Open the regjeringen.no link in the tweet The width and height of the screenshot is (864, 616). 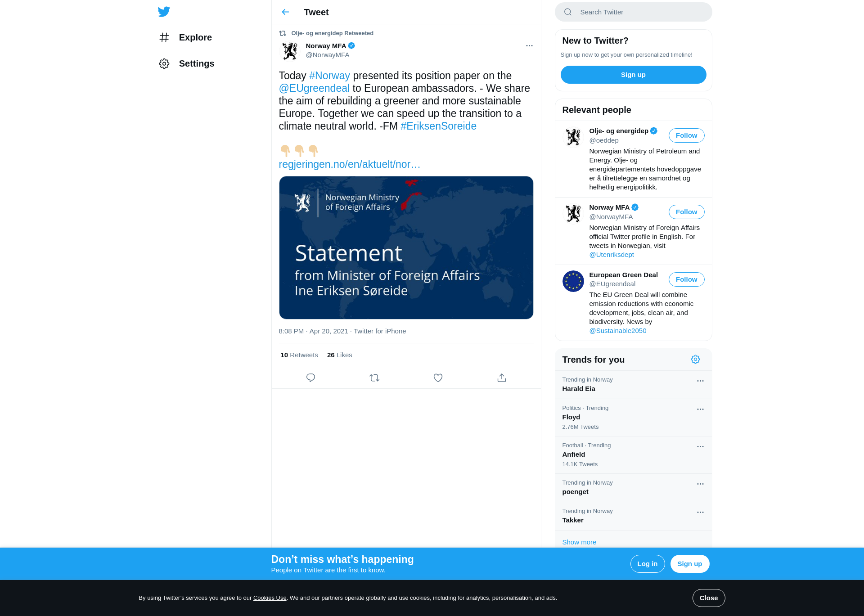click(350, 164)
